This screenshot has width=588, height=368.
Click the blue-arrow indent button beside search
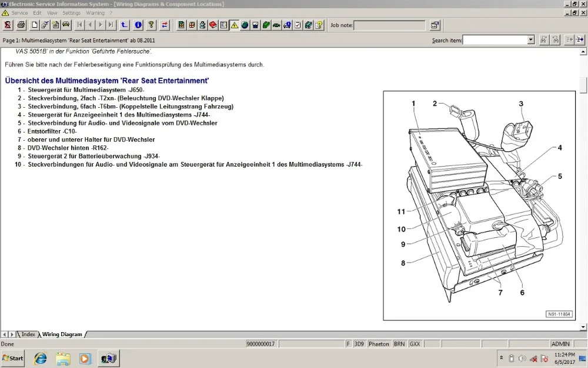(580, 39)
